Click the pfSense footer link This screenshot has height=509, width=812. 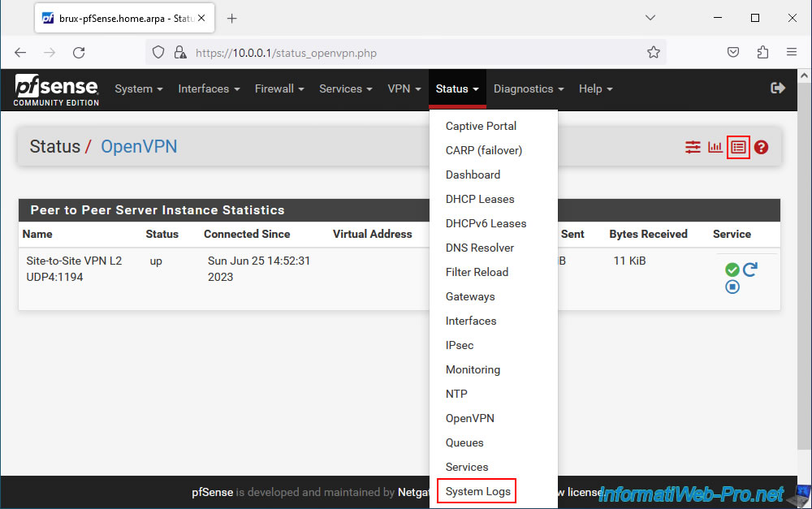click(212, 493)
